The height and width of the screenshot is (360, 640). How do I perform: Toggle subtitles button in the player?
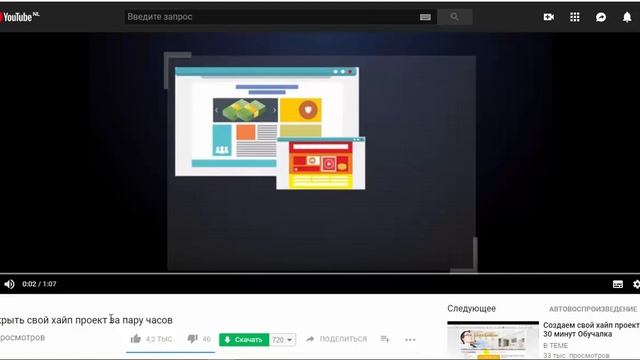pos(618,284)
